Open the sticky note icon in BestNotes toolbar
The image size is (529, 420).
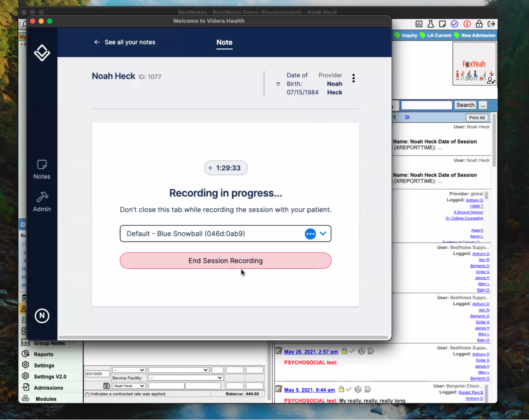click(443, 24)
